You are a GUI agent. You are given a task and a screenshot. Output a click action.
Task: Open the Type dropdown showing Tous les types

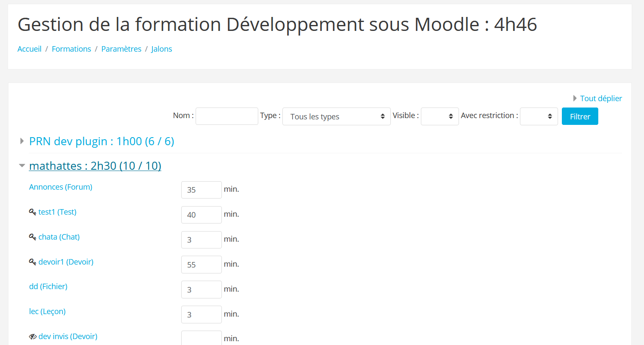click(x=336, y=116)
